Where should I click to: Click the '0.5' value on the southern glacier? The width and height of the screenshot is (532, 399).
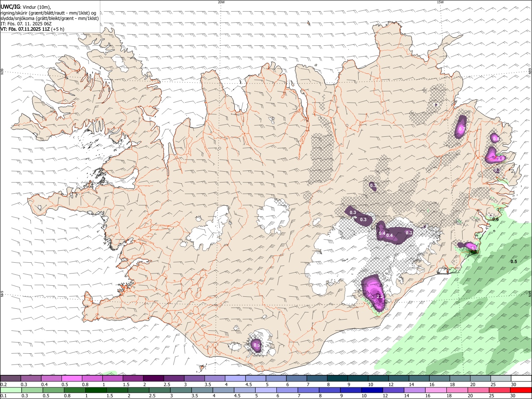pyautogui.click(x=257, y=345)
